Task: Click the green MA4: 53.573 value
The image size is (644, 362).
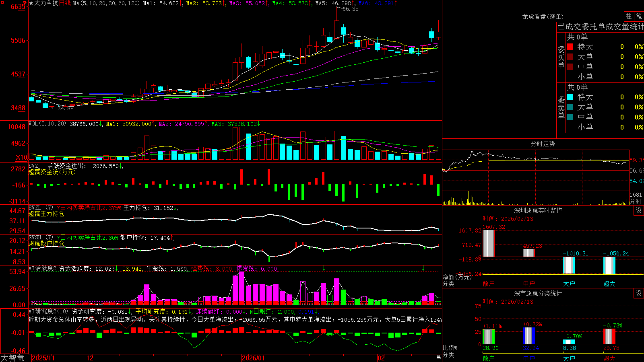Action: 290,3
